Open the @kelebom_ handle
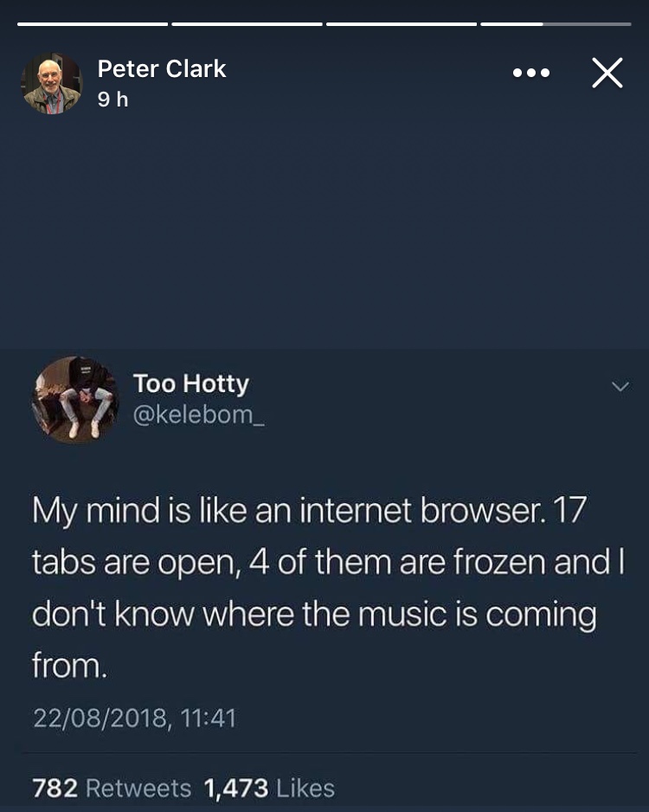649x812 pixels. click(199, 415)
